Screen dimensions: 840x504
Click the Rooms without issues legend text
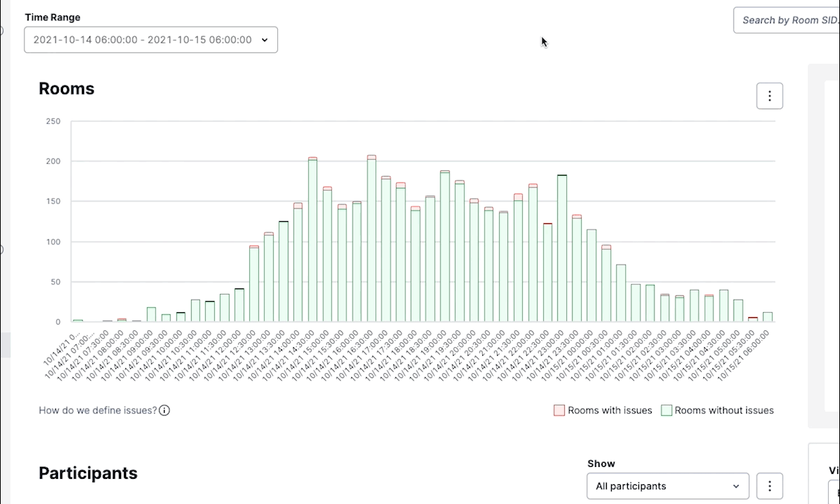(724, 410)
